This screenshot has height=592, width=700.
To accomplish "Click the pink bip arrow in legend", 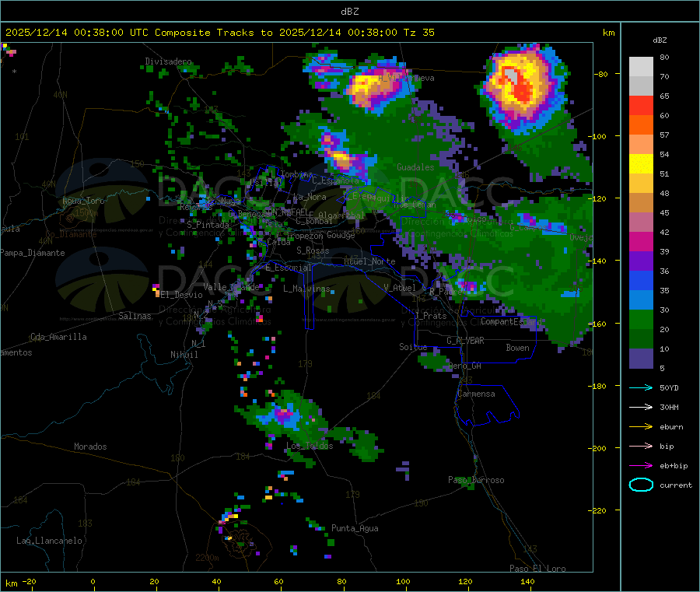I will 641,446.
